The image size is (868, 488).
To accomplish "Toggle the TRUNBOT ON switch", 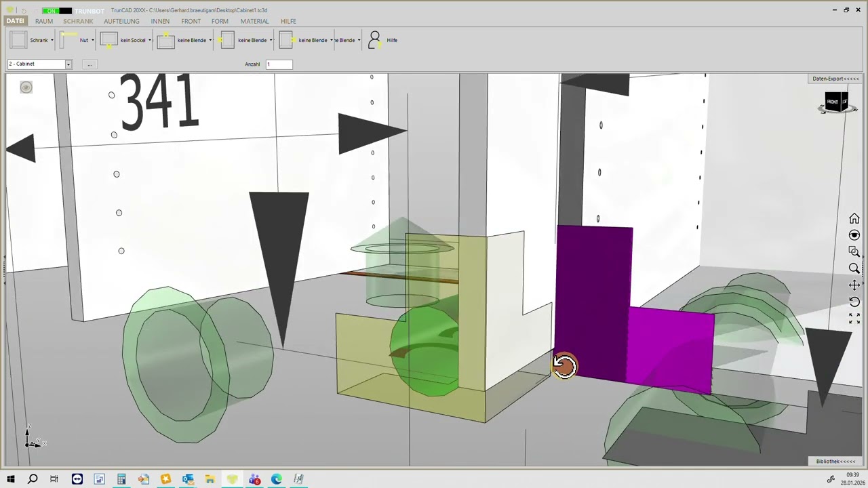I will point(56,11).
